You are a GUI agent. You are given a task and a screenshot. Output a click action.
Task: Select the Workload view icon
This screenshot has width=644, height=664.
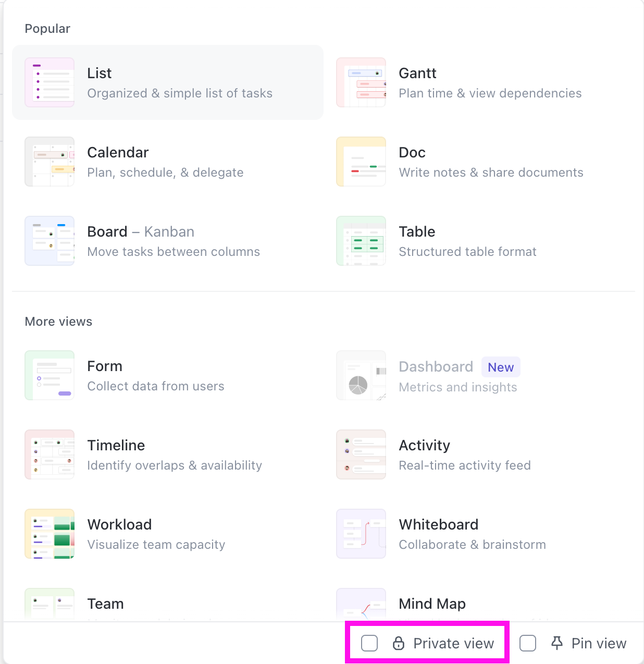pos(49,534)
